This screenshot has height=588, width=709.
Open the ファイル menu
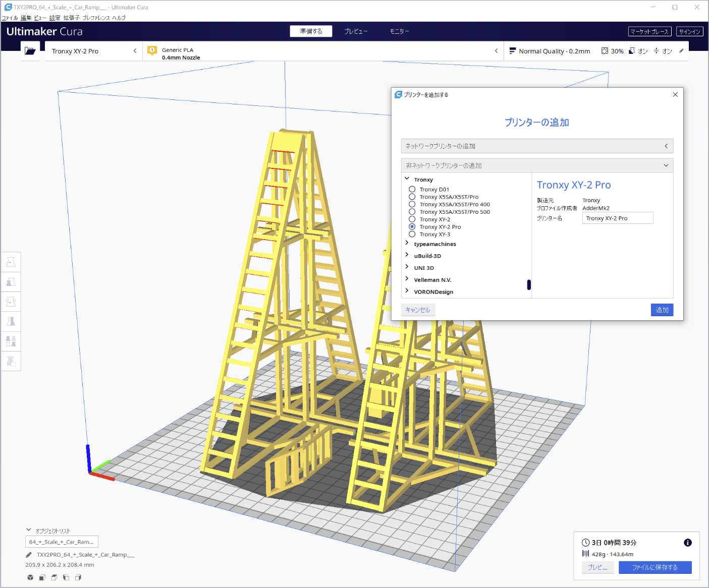10,18
